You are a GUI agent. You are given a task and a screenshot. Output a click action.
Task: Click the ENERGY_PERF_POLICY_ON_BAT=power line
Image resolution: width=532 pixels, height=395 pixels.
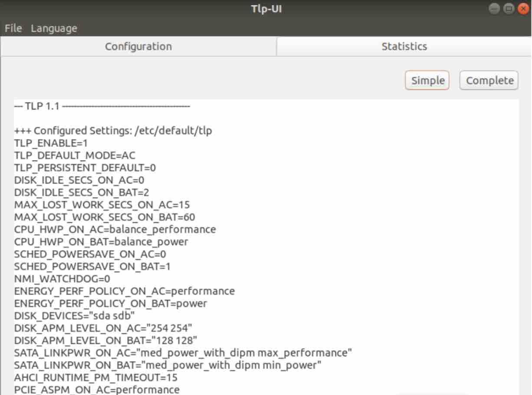(x=110, y=303)
